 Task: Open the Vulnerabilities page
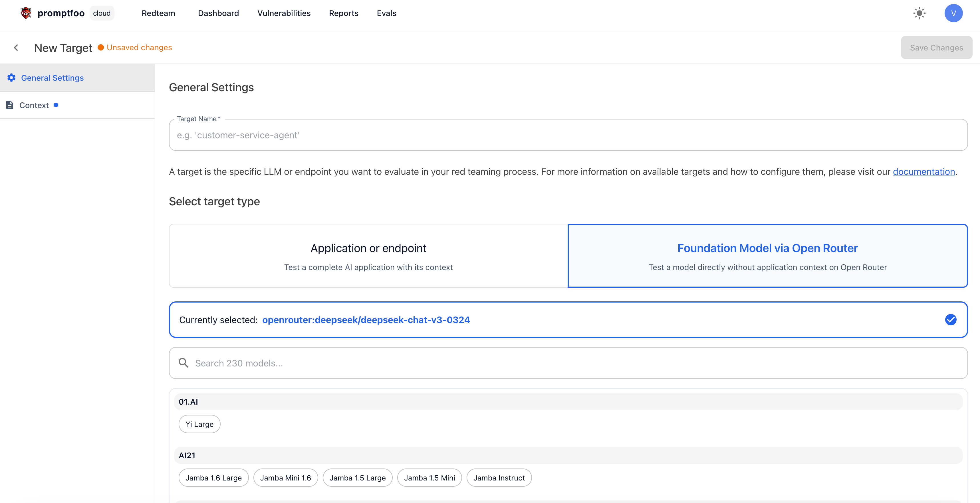(284, 13)
